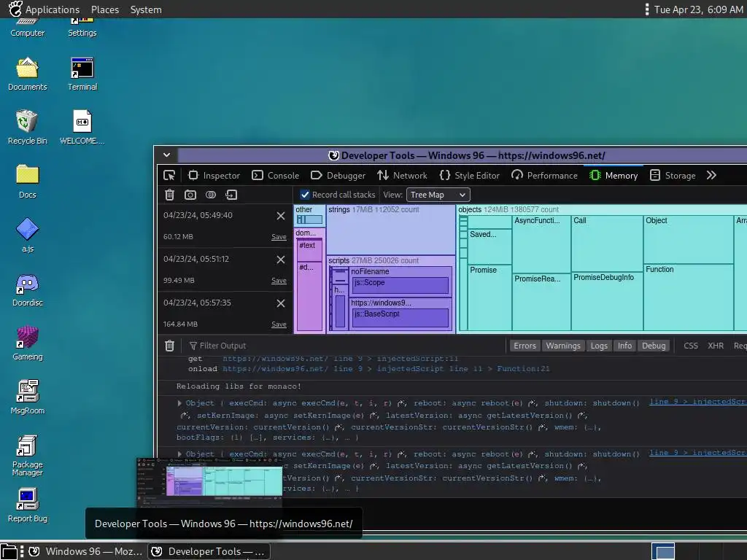The height and width of the screenshot is (560, 747).
Task: Open the Tree Map view dropdown
Action: [438, 195]
